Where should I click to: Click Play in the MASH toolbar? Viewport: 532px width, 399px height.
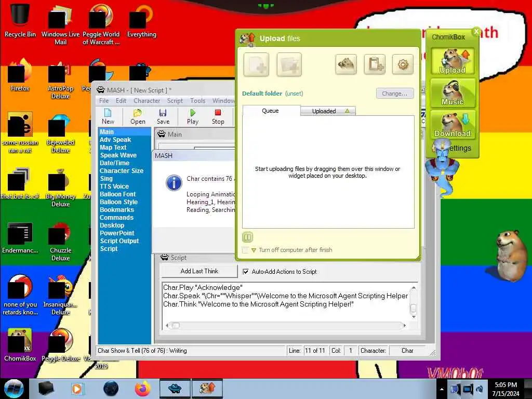pyautogui.click(x=192, y=117)
